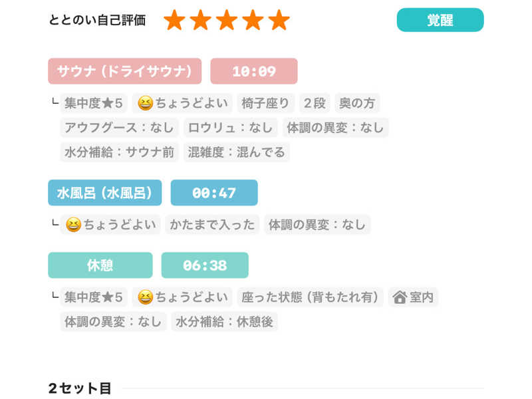Click the house icon beside 室内
The image size is (532, 399).
400,297
